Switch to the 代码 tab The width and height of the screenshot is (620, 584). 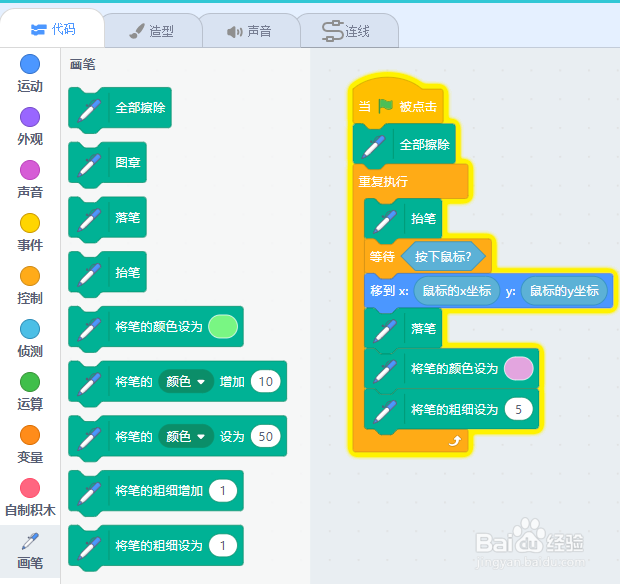coord(52,29)
